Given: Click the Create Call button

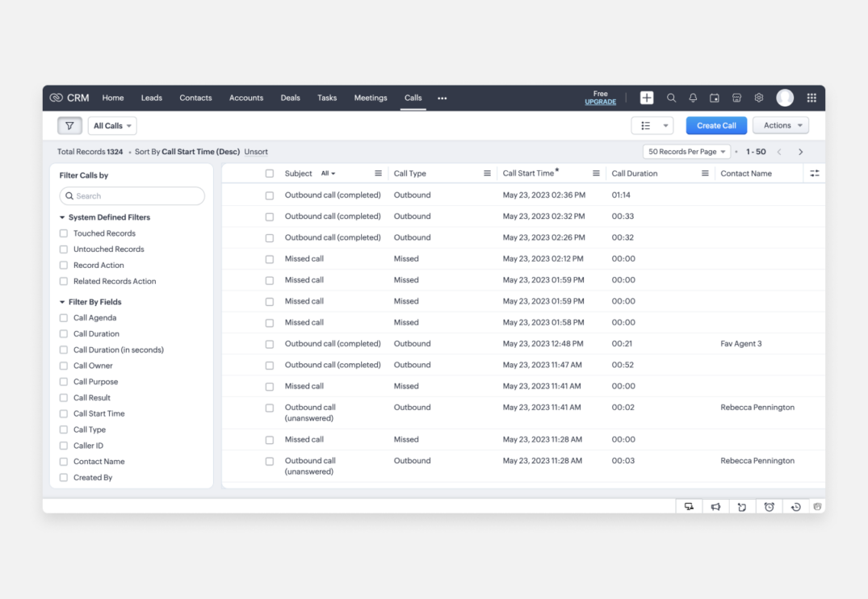Looking at the screenshot, I should tap(716, 126).
